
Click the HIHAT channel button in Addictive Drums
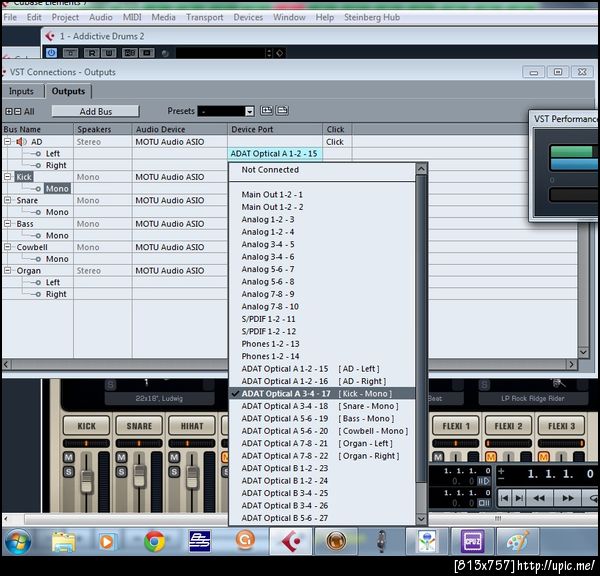[192, 426]
